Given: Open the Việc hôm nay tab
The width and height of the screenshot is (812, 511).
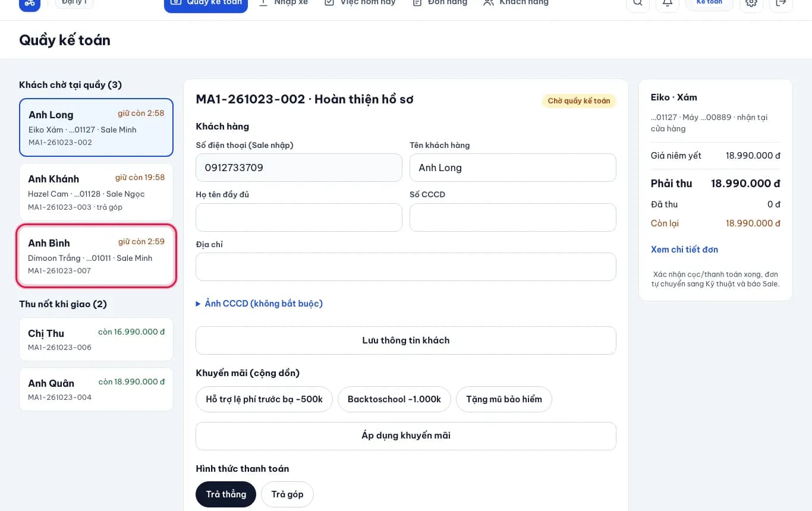Looking at the screenshot, I should 360,3.
